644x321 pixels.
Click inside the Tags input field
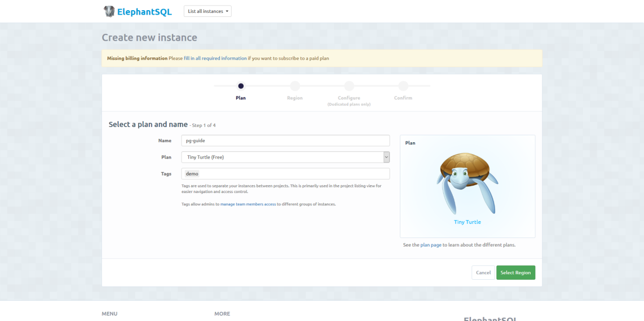click(285, 173)
